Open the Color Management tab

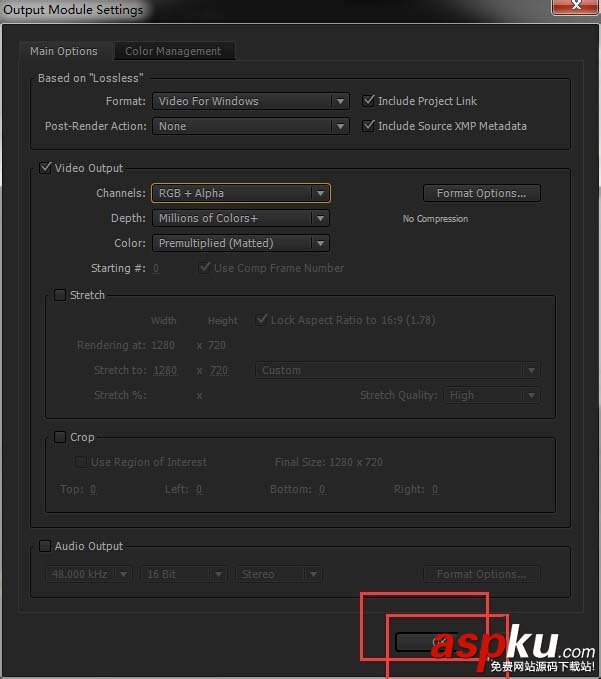[x=174, y=51]
